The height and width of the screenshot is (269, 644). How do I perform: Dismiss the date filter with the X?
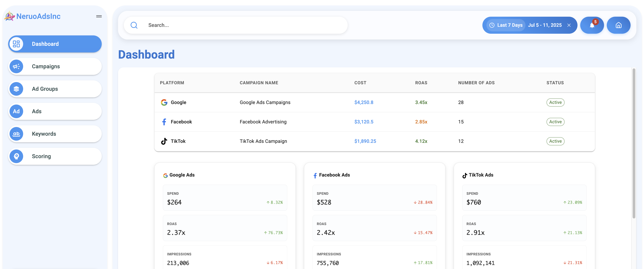point(569,25)
